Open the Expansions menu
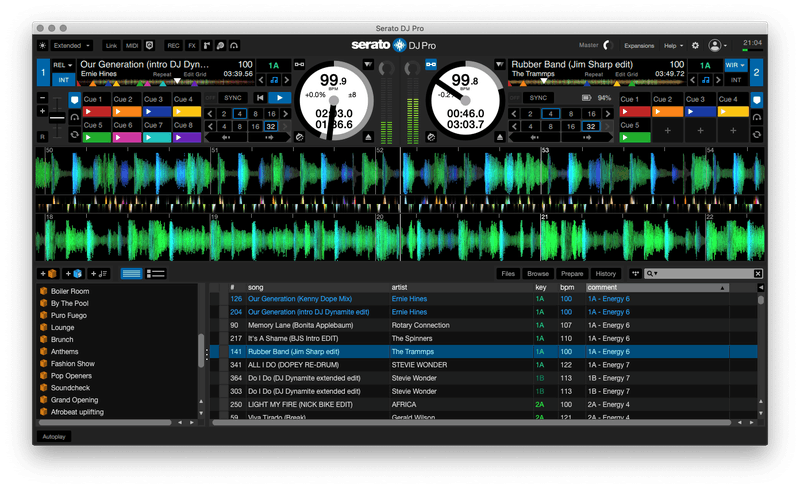This screenshot has height=488, width=800. pos(639,45)
